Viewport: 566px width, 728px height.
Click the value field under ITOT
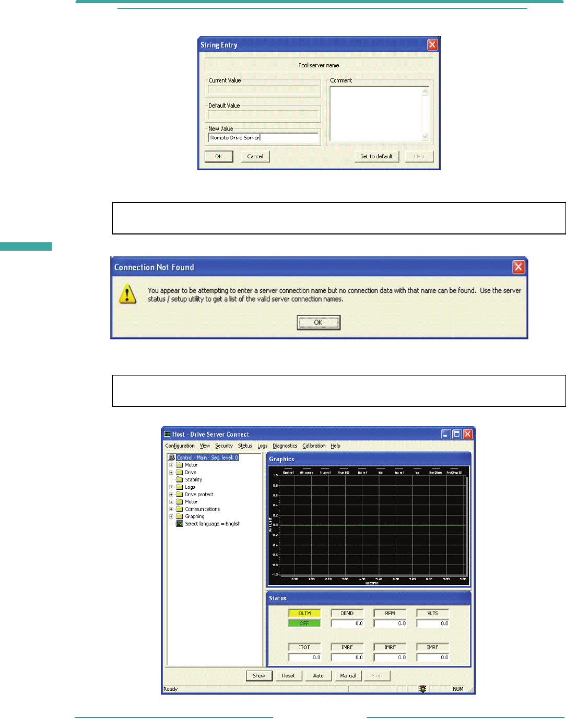tap(304, 657)
